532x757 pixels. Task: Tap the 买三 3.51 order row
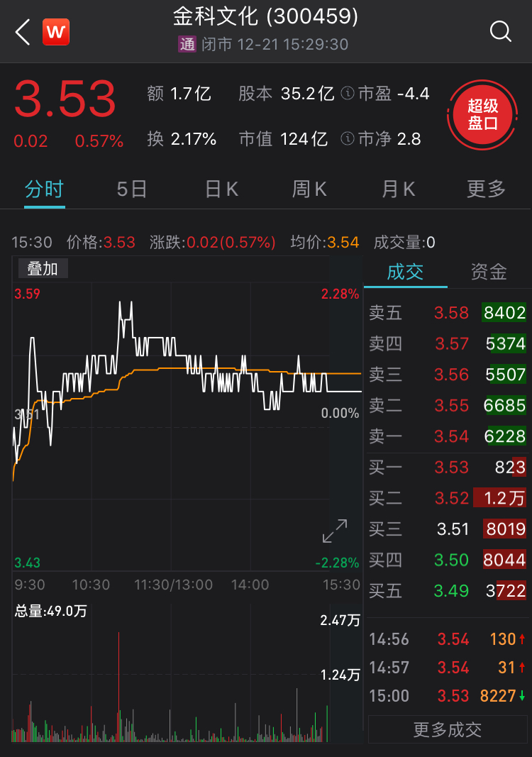coord(448,529)
